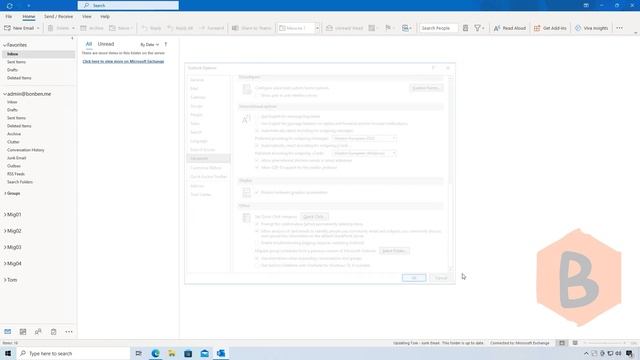Click the Delete trash icon in ribbon
This screenshot has width=640, height=360.
[51, 28]
